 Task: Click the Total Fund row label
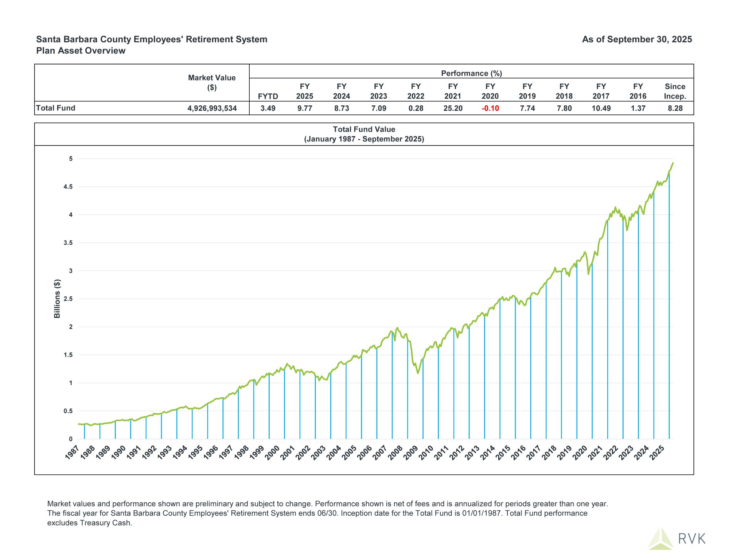point(56,108)
